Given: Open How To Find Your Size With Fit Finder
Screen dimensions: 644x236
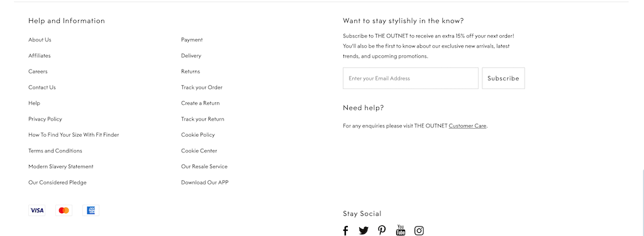Looking at the screenshot, I should click(x=74, y=135).
